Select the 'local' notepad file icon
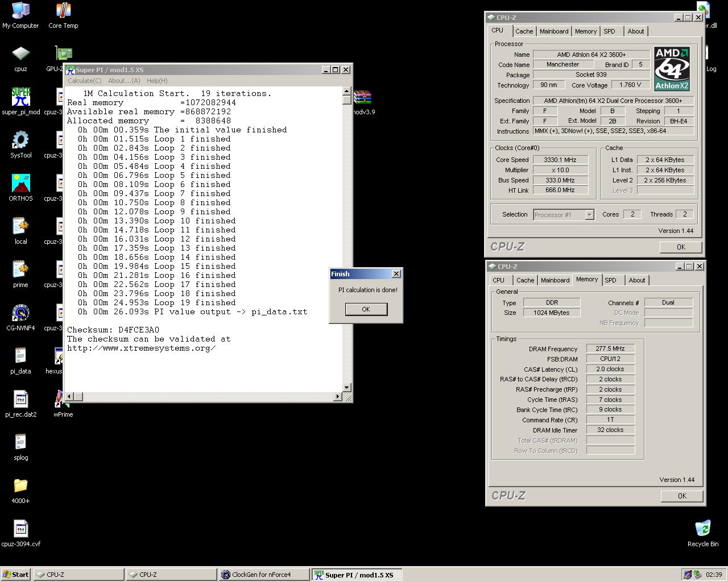 point(20,231)
